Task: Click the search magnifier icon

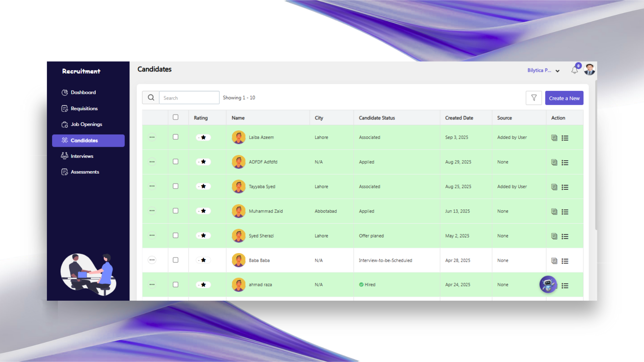Action: 151,98
